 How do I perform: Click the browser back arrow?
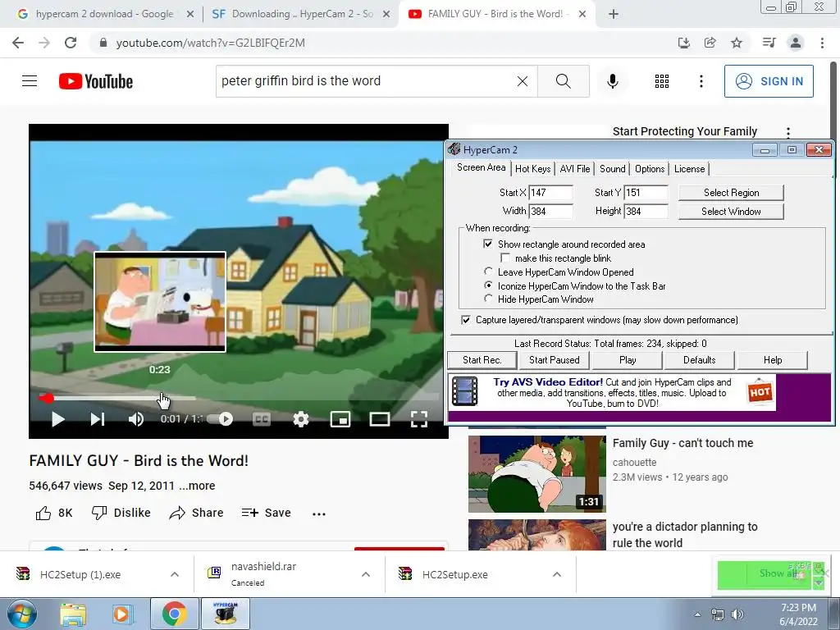(18, 43)
